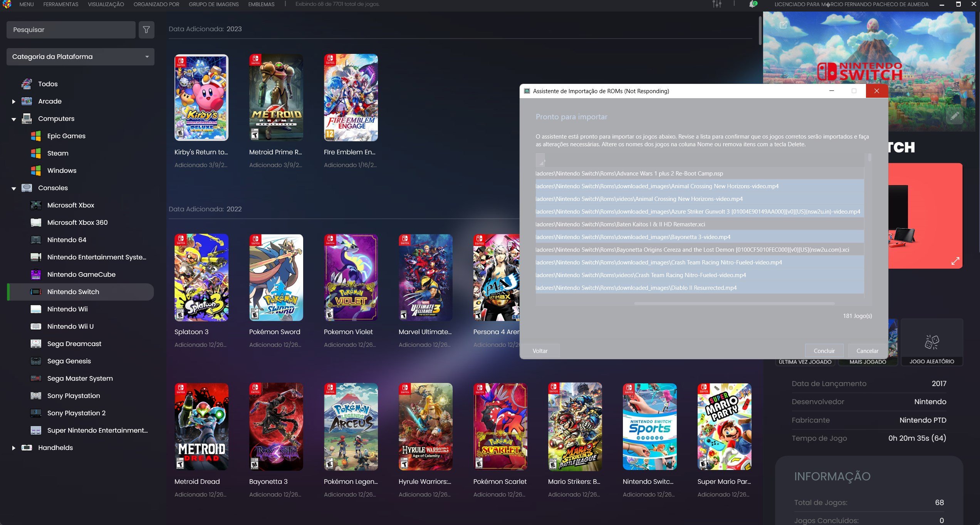Select the Sony Playstation console icon
The height and width of the screenshot is (525, 980).
tap(36, 396)
